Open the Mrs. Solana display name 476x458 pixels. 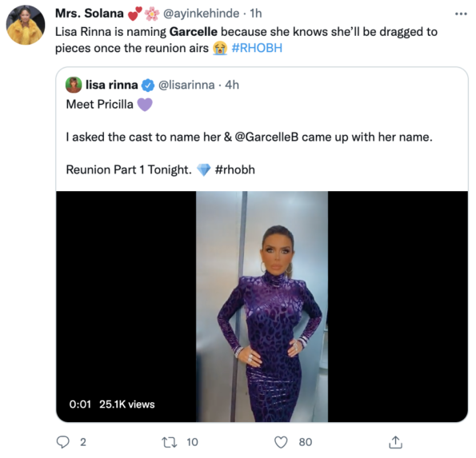(x=90, y=14)
